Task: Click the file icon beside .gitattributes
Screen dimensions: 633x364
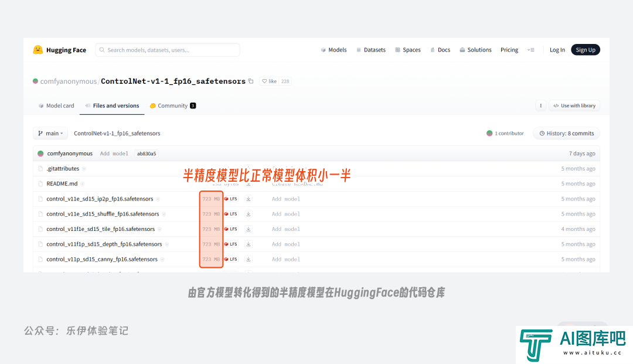Action: [x=40, y=169]
